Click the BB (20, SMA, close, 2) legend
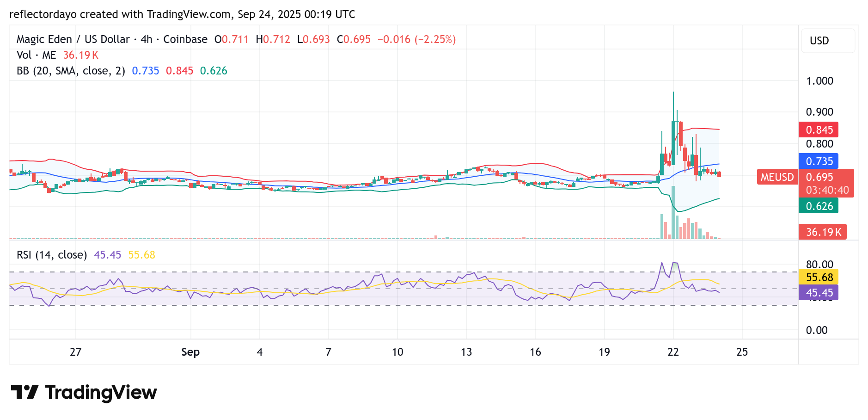 click(x=71, y=71)
